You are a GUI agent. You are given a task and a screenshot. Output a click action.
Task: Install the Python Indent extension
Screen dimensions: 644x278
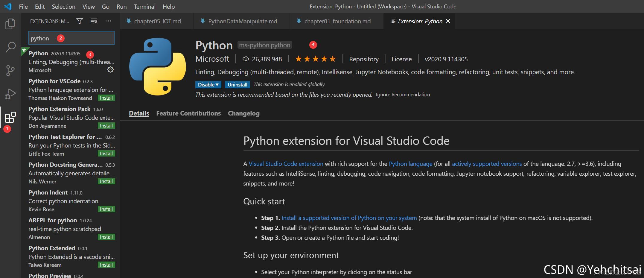106,209
